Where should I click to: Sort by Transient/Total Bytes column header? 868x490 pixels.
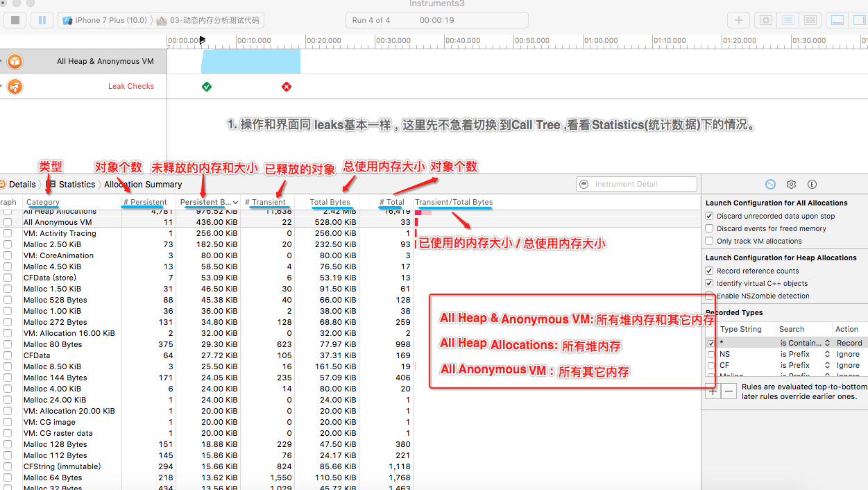tap(454, 202)
